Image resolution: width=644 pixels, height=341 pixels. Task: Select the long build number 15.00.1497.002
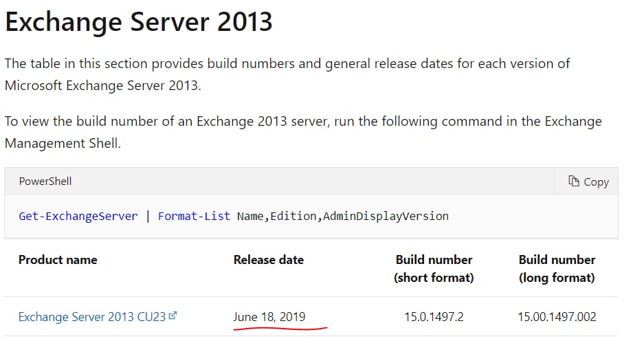tap(557, 317)
